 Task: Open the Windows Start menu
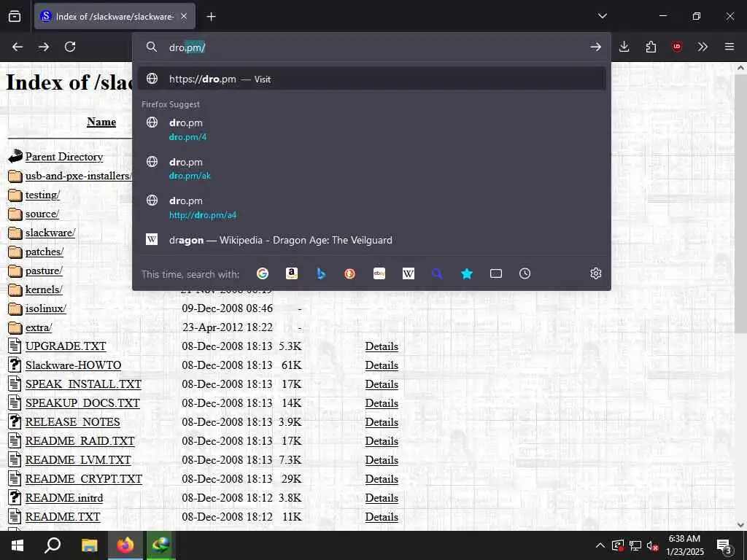coord(18,545)
